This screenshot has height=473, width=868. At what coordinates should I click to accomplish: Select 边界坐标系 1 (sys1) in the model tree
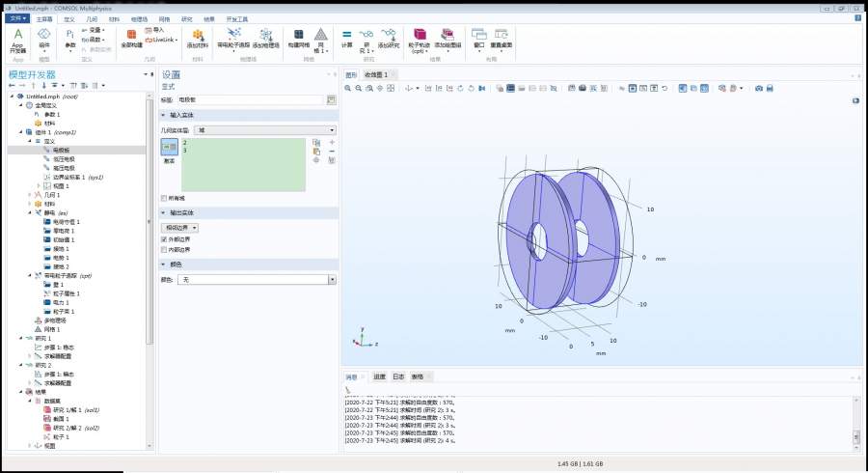[x=77, y=178]
